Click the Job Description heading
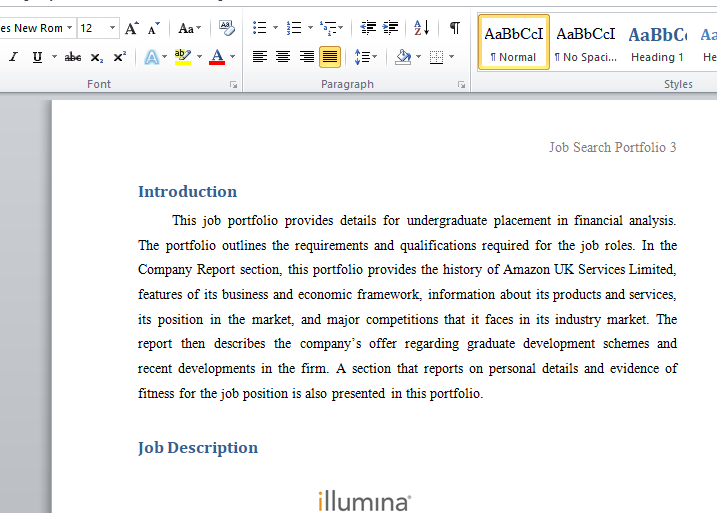Image resolution: width=717 pixels, height=513 pixels. (x=198, y=448)
